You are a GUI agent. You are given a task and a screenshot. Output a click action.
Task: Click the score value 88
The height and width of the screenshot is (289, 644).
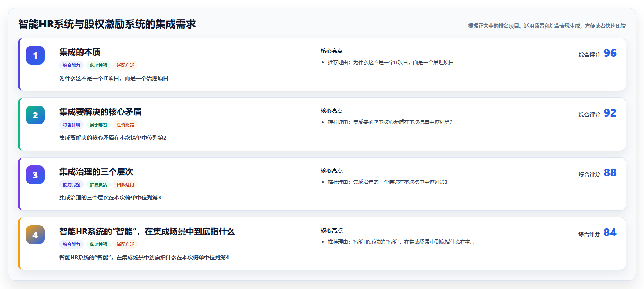coord(610,173)
